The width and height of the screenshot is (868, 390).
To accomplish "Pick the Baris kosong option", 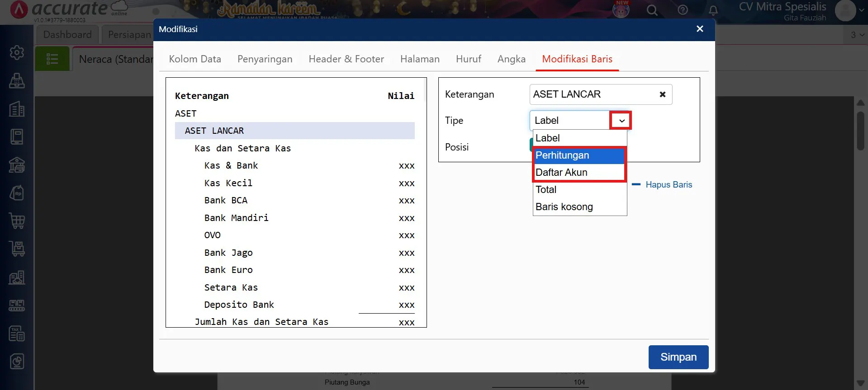I will click(x=564, y=207).
